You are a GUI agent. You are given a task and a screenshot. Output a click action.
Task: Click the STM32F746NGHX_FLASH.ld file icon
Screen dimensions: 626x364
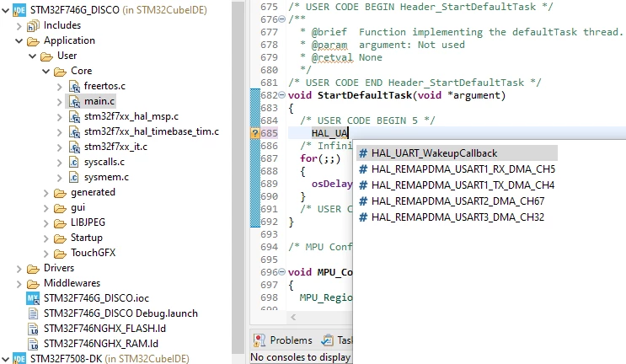click(33, 329)
